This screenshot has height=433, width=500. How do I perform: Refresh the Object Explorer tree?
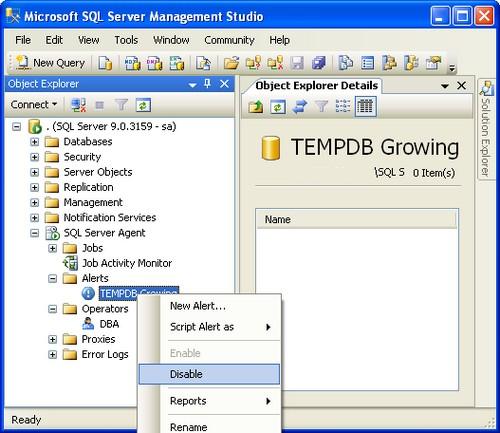click(x=143, y=105)
